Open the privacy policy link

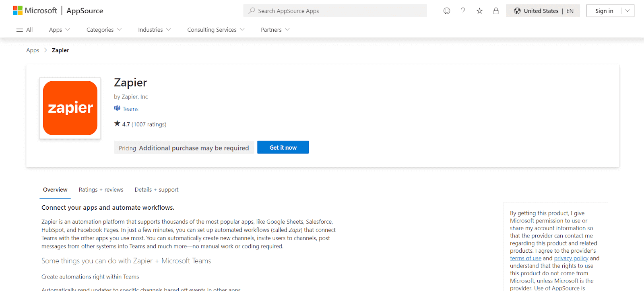pyautogui.click(x=571, y=258)
